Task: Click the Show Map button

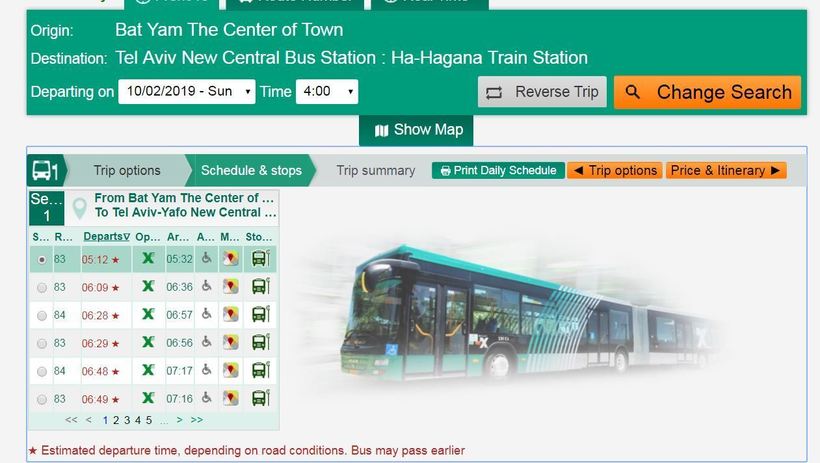Action: (x=418, y=130)
